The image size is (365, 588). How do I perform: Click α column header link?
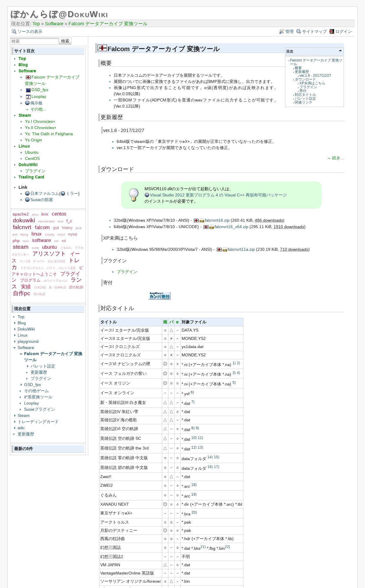click(177, 322)
